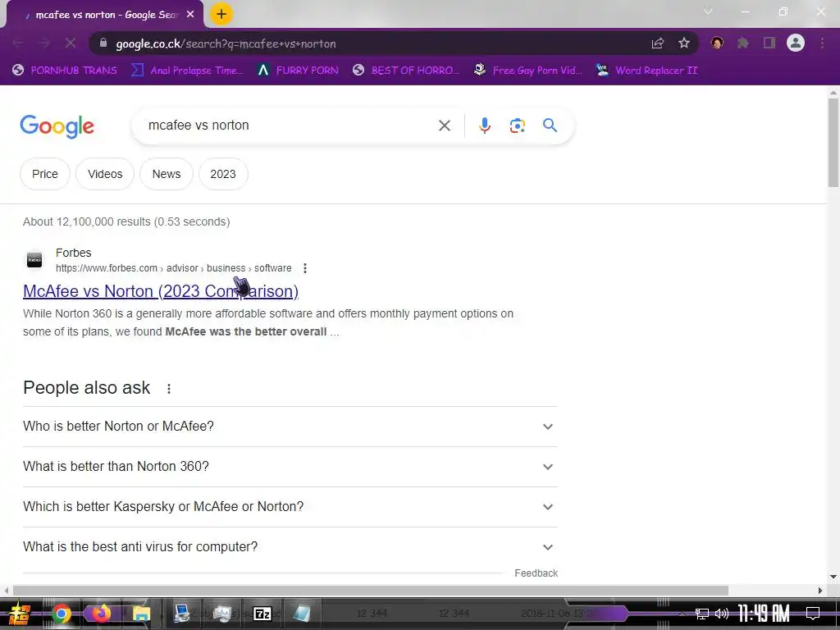Click the Feedback link
The height and width of the screenshot is (630, 840).
tap(536, 573)
